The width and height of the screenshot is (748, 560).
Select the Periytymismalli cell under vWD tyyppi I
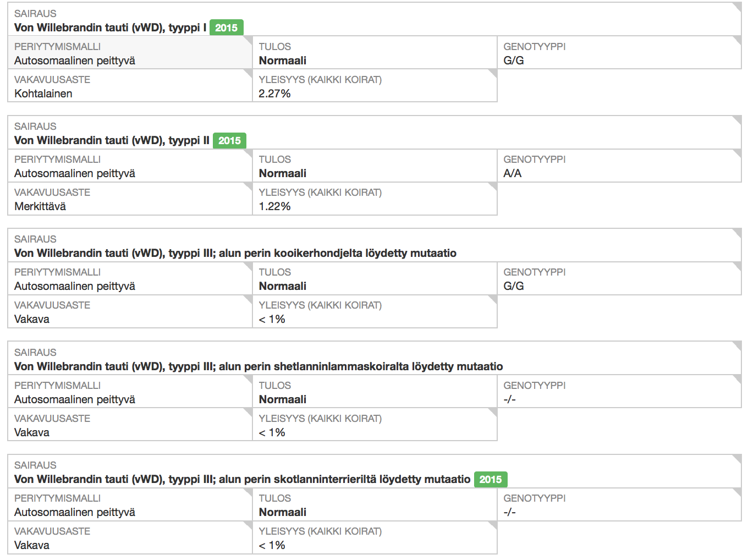[x=129, y=53]
